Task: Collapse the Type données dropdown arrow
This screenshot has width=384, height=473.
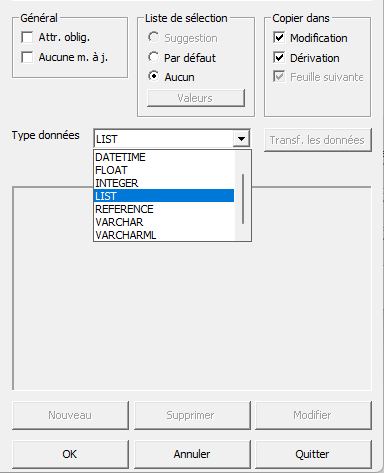Action: tap(241, 138)
